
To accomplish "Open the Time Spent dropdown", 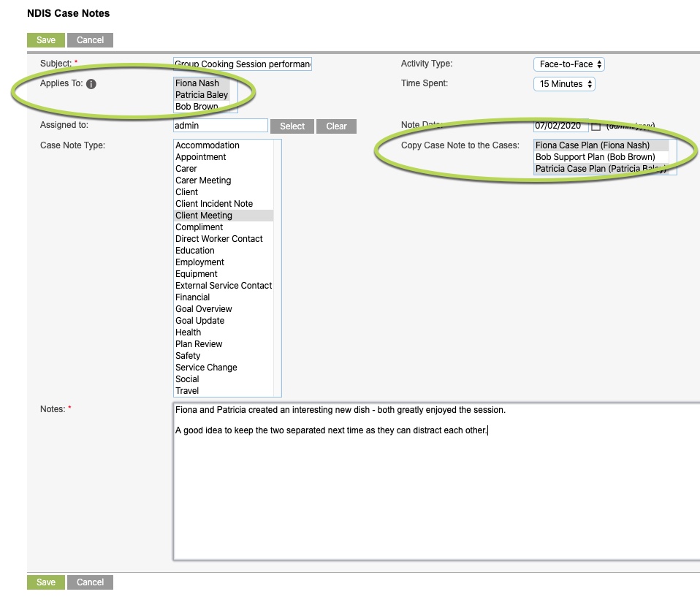I will point(564,83).
